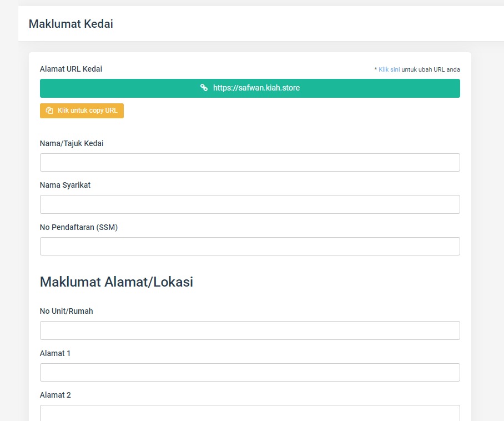
Task: Focus the Nama/Tajuk Kedai input field
Action: coord(250,162)
